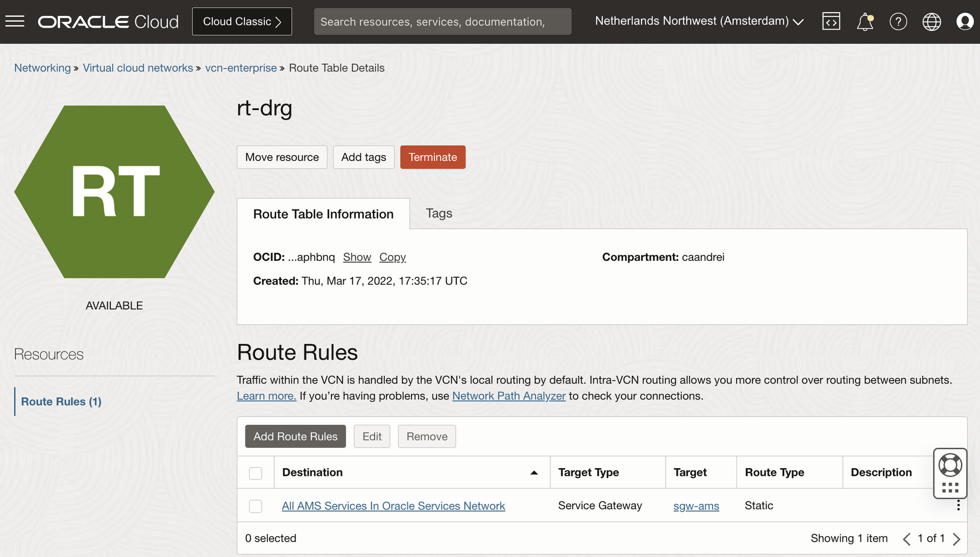Copy the route table OCID

(392, 257)
